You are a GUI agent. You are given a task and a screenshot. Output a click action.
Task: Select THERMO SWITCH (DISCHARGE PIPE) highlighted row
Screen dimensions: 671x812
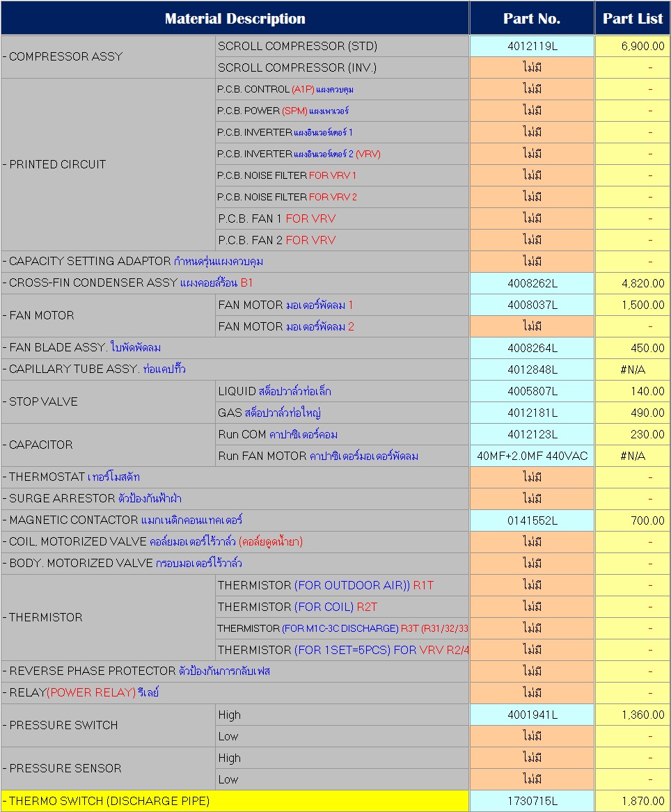(x=235, y=801)
